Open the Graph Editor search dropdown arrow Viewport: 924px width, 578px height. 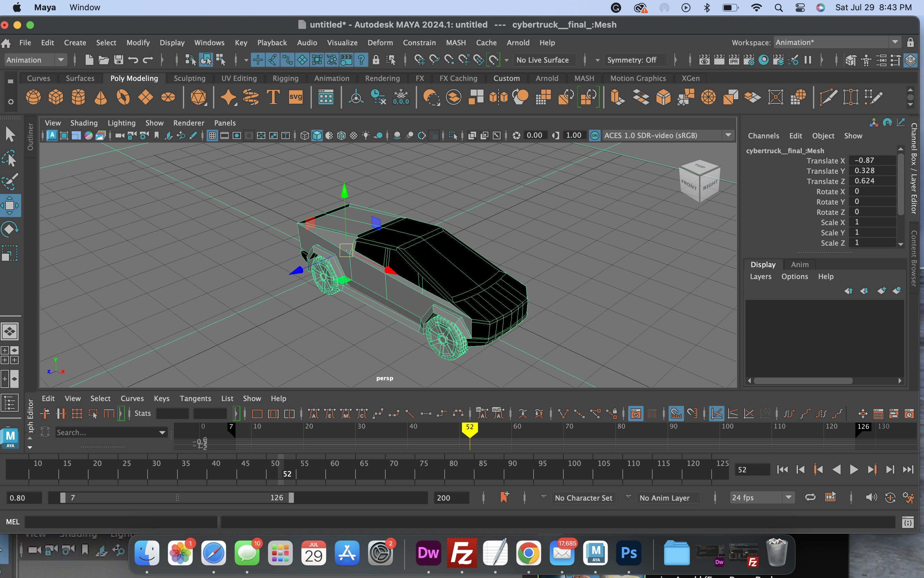pyautogui.click(x=162, y=432)
